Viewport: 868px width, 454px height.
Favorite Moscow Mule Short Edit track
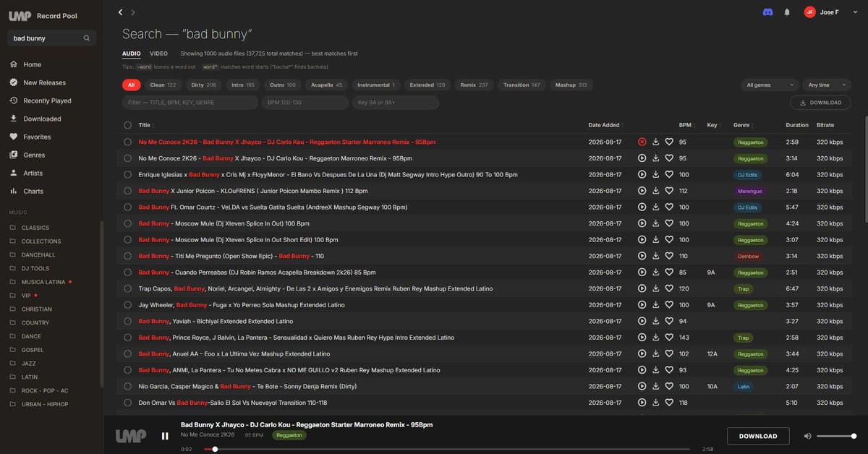pos(669,240)
